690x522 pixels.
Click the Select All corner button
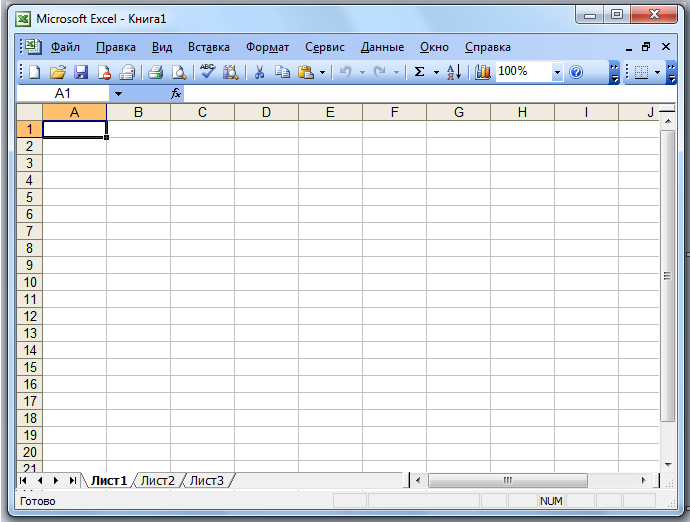coord(29,112)
